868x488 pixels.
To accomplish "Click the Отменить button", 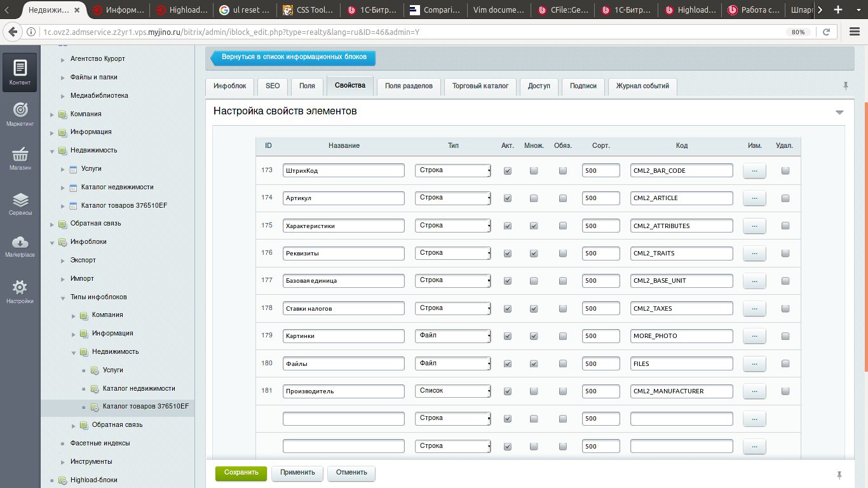I will point(351,473).
